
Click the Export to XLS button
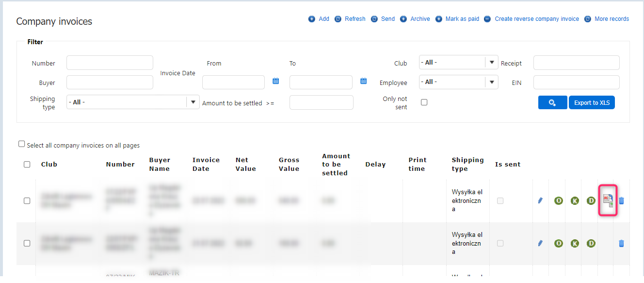pyautogui.click(x=592, y=102)
